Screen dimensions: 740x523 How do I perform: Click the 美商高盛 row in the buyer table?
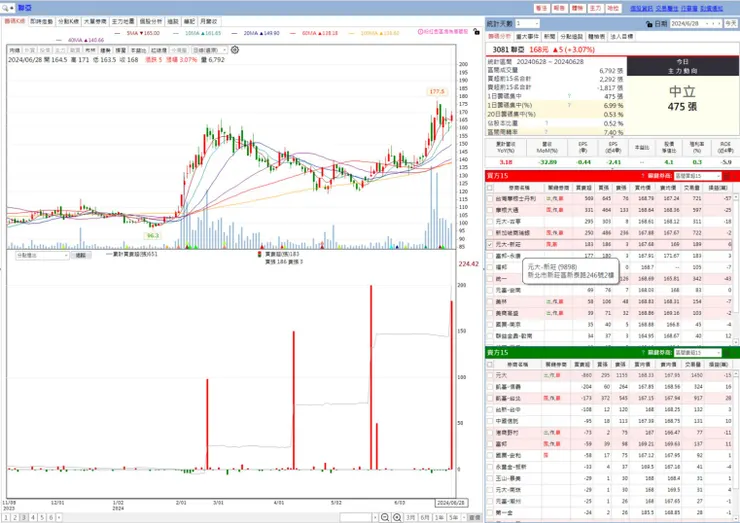pos(609,313)
